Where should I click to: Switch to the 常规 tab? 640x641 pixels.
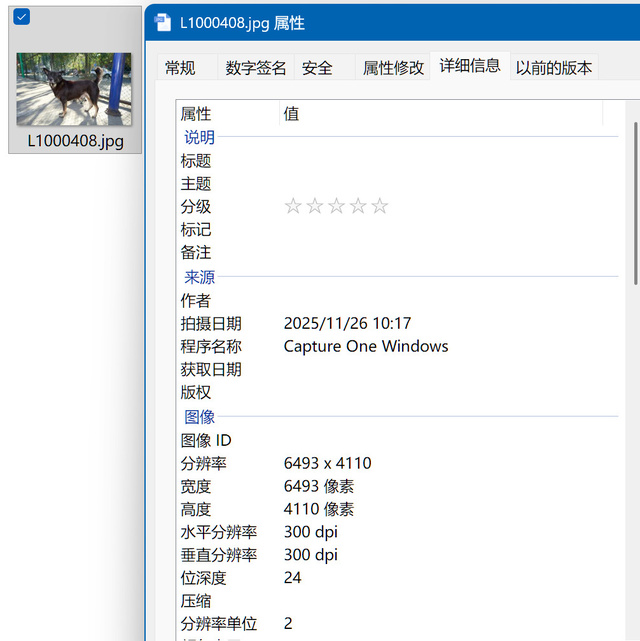(180, 68)
